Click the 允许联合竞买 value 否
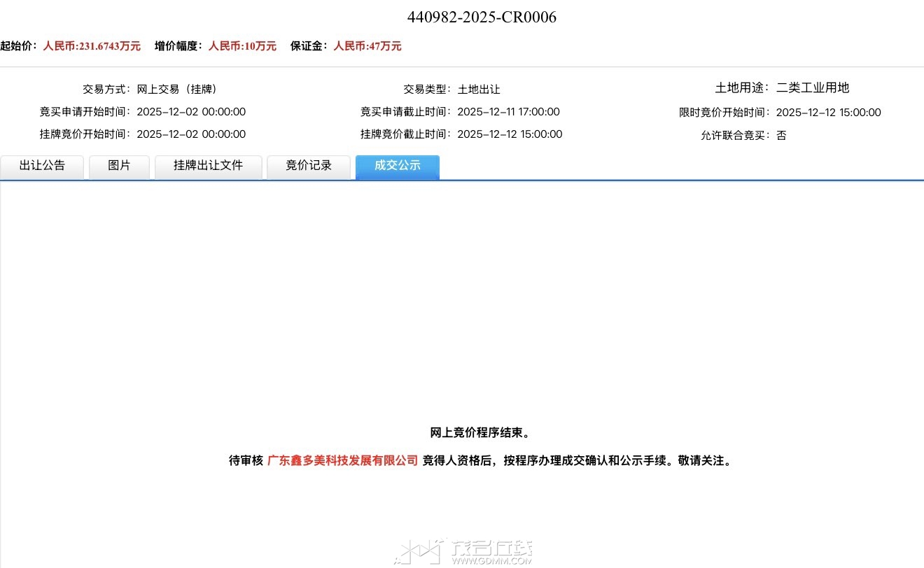924x568 pixels. tap(781, 136)
